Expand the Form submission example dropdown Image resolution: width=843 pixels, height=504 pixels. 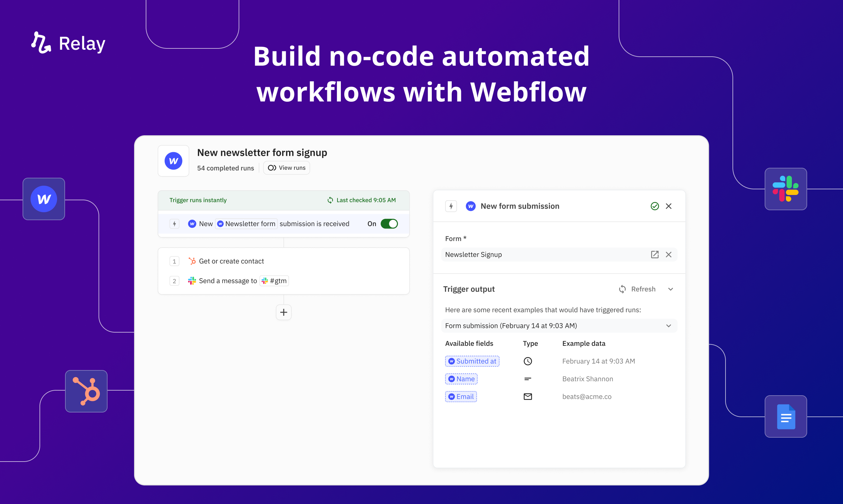(x=668, y=326)
